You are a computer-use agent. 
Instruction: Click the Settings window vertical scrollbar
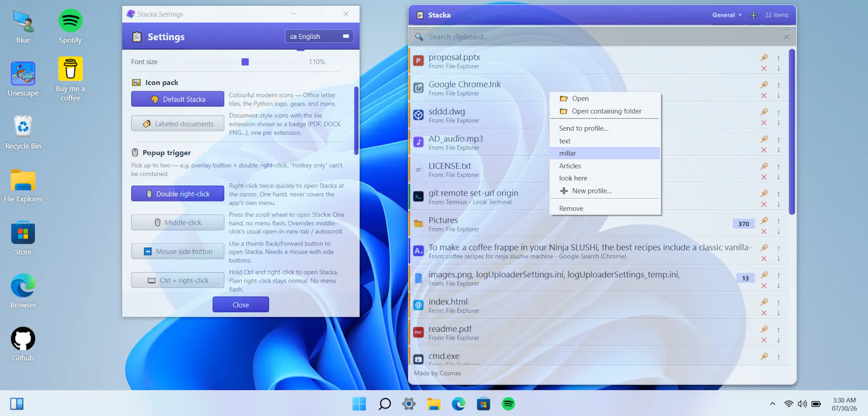pyautogui.click(x=356, y=121)
